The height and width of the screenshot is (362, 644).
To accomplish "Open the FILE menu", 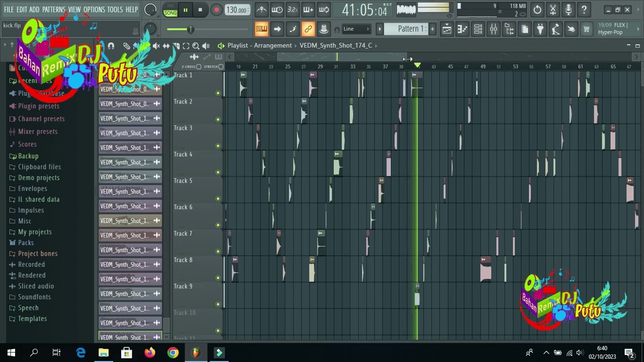I will pyautogui.click(x=9, y=10).
